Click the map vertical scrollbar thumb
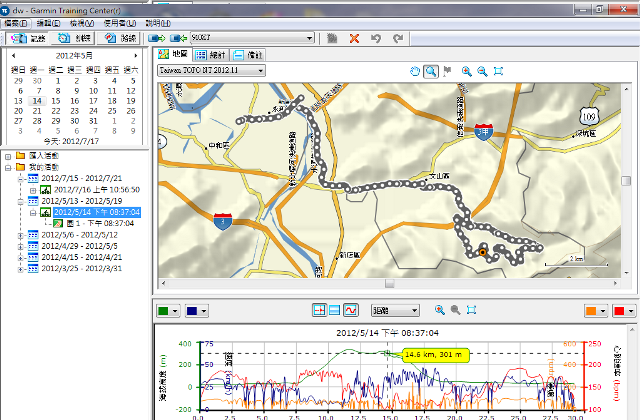Screen dimensions: 640x420 point(626,181)
